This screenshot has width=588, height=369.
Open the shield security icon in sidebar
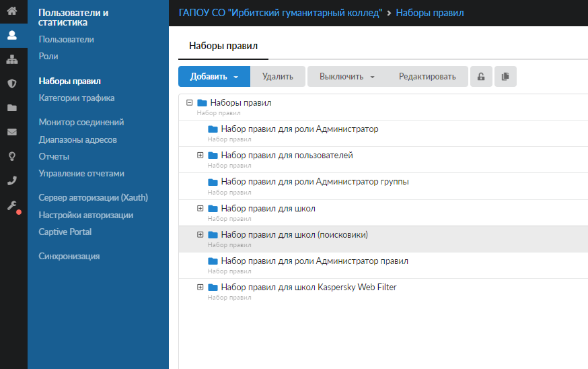tap(12, 83)
